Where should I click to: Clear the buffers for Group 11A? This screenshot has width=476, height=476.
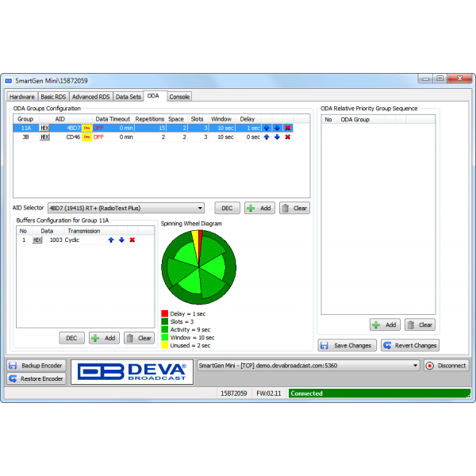[139, 338]
